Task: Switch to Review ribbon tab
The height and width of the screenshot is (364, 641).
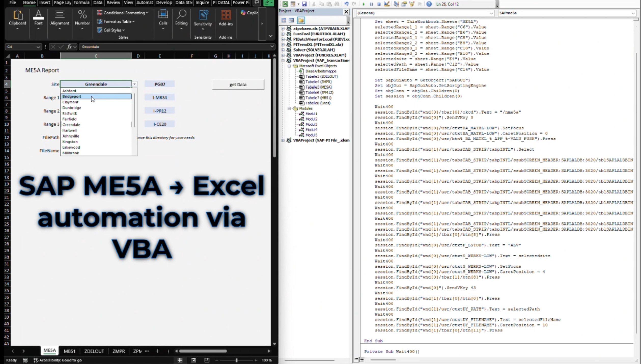Action: [x=113, y=3]
